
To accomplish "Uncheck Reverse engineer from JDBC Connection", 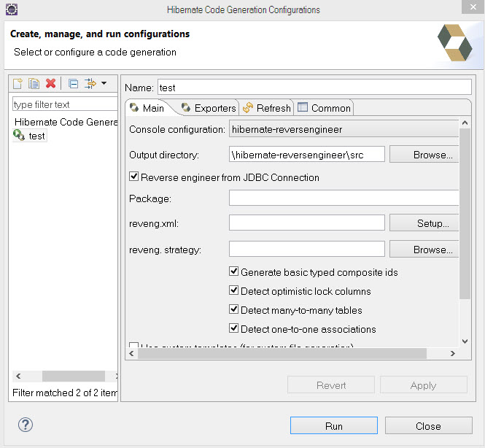I will tap(134, 177).
